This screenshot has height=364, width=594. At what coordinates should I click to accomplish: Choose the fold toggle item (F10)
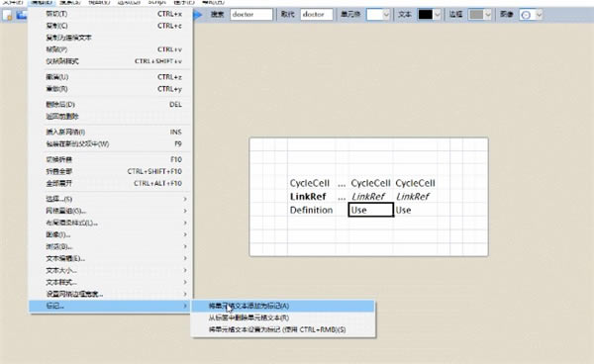click(x=111, y=159)
